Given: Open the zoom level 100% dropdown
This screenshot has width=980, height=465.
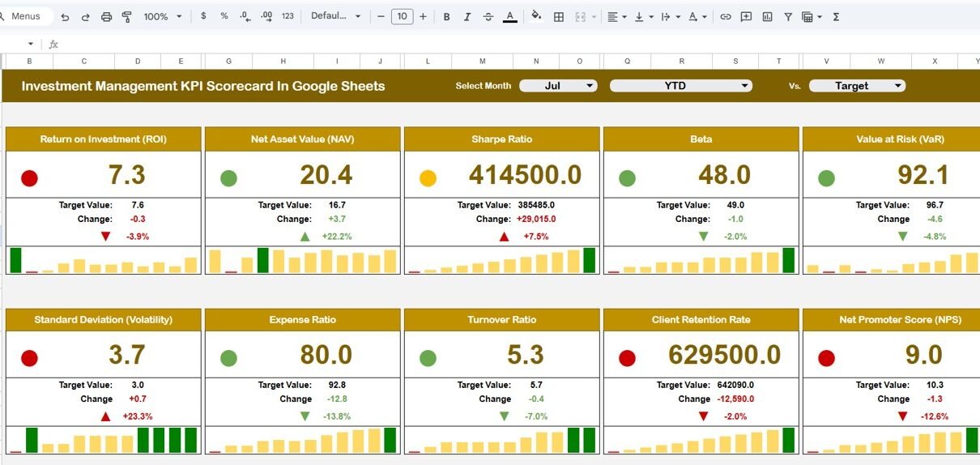Looking at the screenshot, I should (x=161, y=16).
